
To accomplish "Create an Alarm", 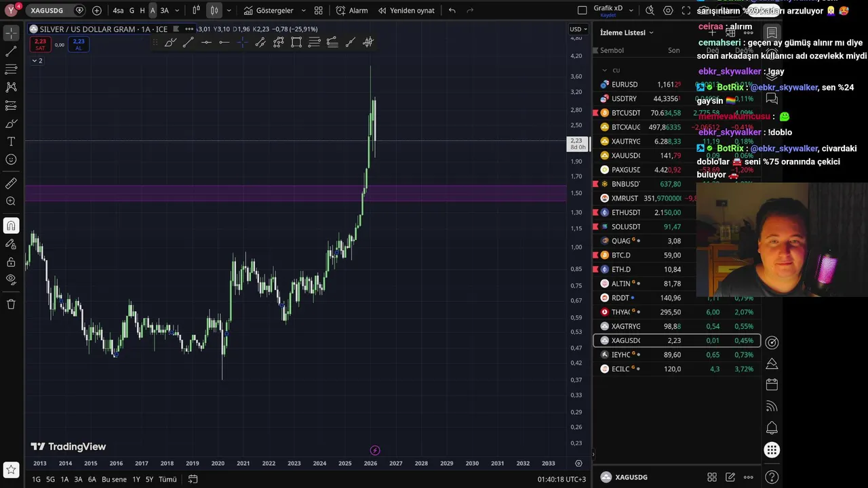I will pos(352,10).
